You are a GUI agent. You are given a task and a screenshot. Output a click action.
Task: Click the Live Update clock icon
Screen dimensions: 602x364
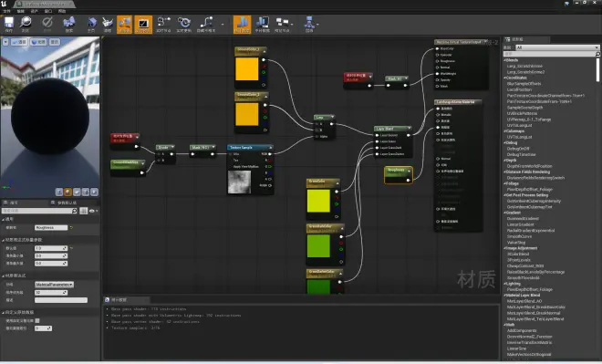click(x=183, y=23)
